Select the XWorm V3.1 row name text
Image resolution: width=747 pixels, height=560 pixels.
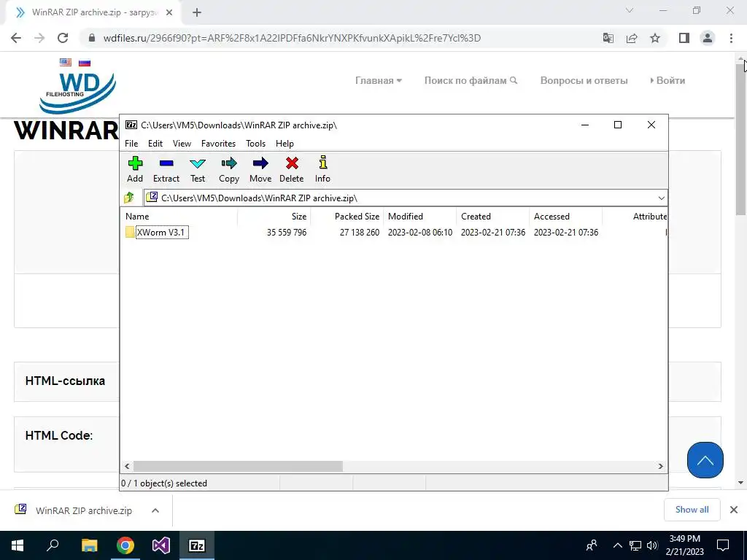tap(160, 233)
